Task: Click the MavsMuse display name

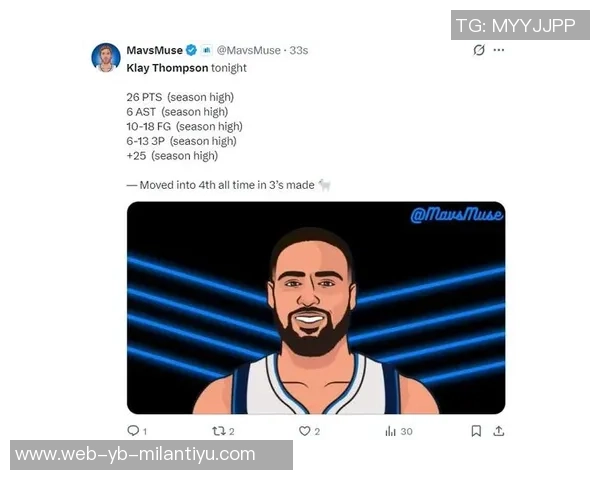Action: point(155,50)
